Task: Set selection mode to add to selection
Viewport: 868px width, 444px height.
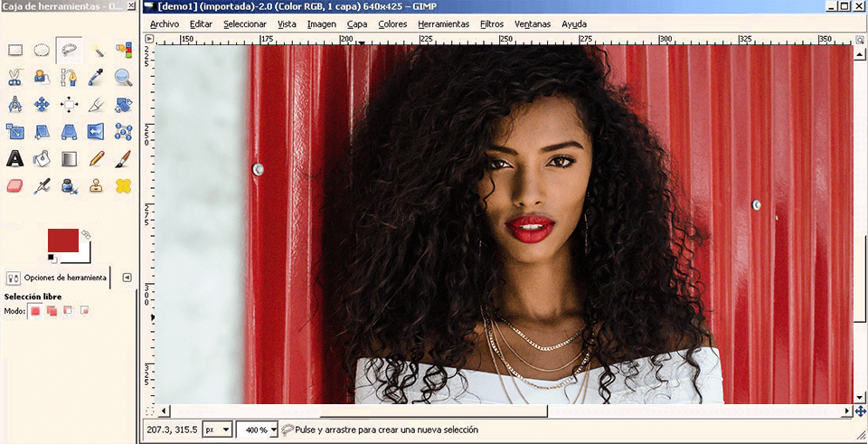Action: tap(52, 311)
